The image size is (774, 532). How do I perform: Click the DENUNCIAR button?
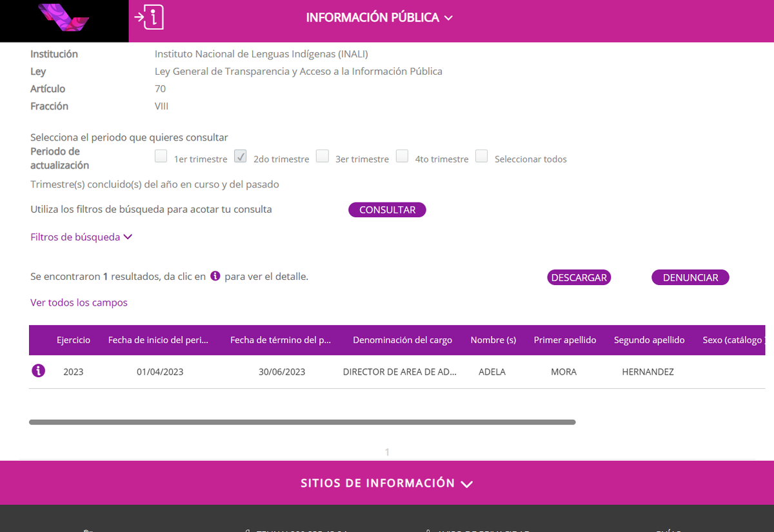tap(690, 277)
